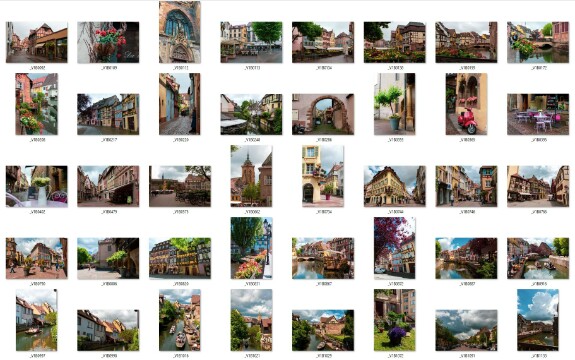Select the purple blossoming tree portrait photo
This screenshot has width=575, height=360.
[395, 248]
